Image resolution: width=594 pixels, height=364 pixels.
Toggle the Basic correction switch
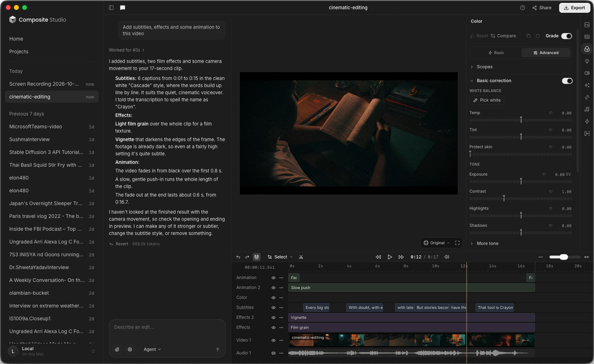pos(567,81)
